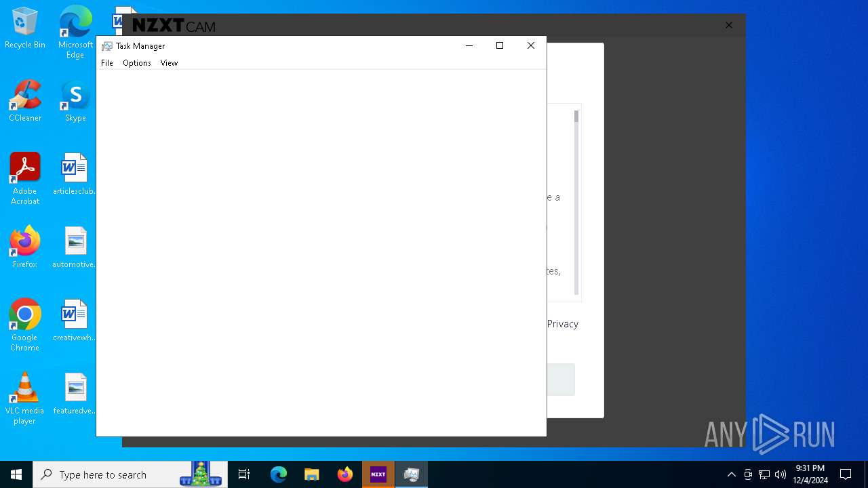Select articlesclub Word document icon

point(75,174)
